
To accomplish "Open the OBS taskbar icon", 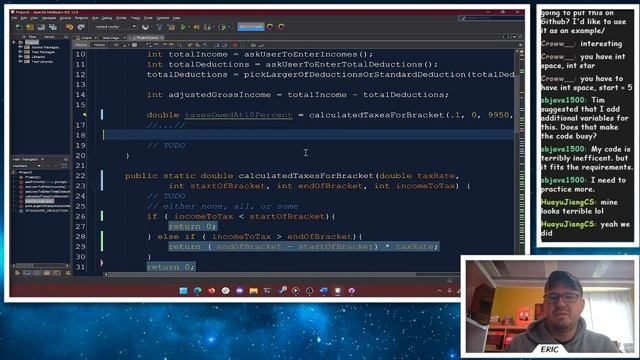I will point(309,291).
